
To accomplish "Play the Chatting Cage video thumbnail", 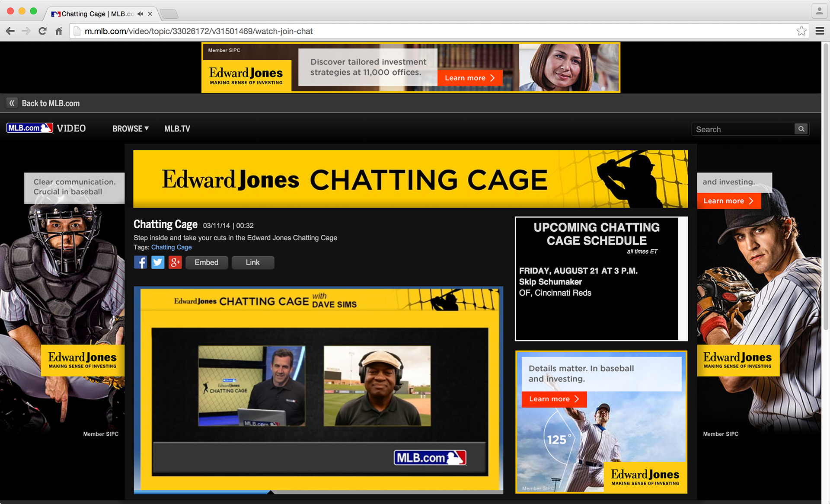I will pyautogui.click(x=319, y=389).
